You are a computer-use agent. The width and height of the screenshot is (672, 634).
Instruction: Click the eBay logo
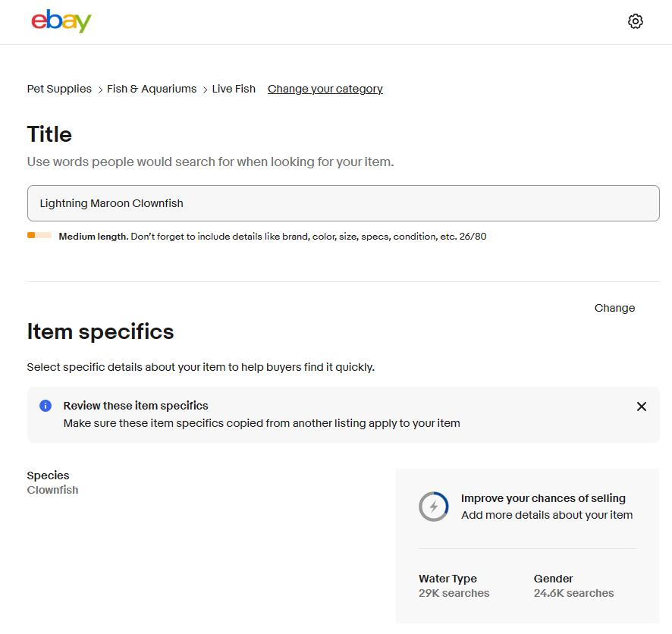pyautogui.click(x=61, y=20)
